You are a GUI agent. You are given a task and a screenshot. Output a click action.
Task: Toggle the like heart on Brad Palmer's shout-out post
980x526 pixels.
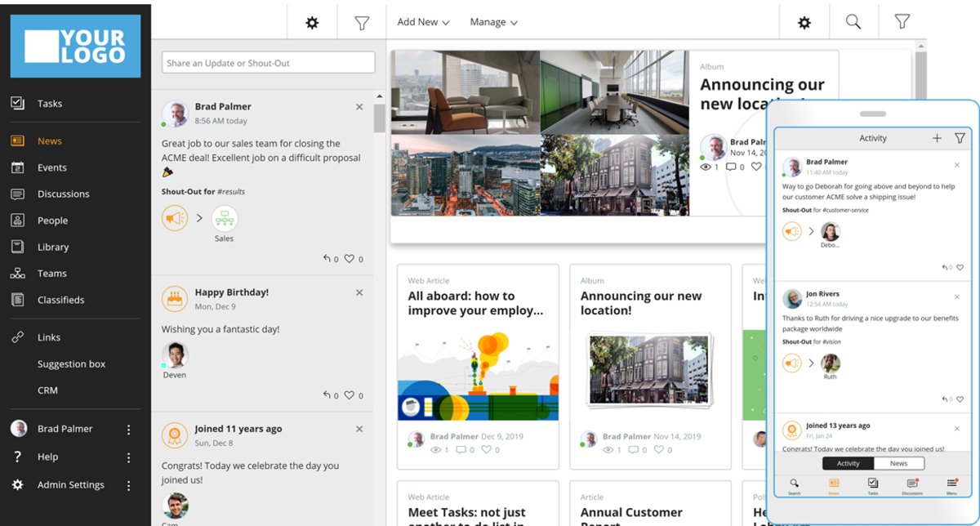(351, 258)
